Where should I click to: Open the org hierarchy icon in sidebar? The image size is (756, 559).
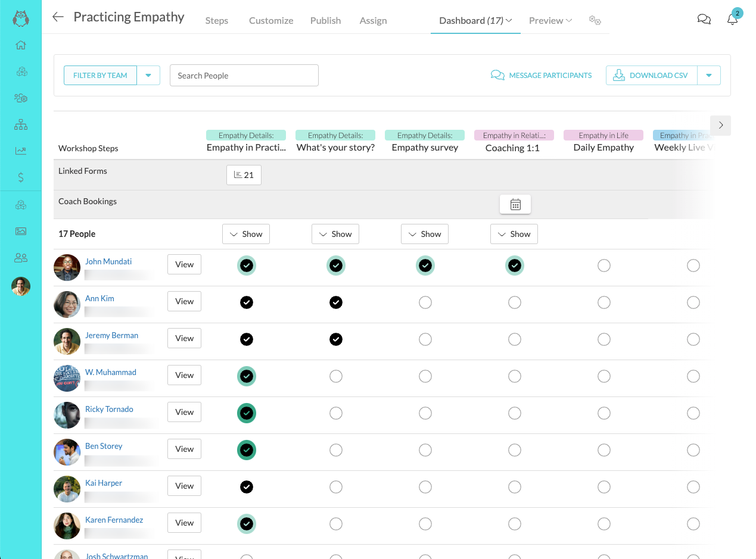(x=21, y=124)
